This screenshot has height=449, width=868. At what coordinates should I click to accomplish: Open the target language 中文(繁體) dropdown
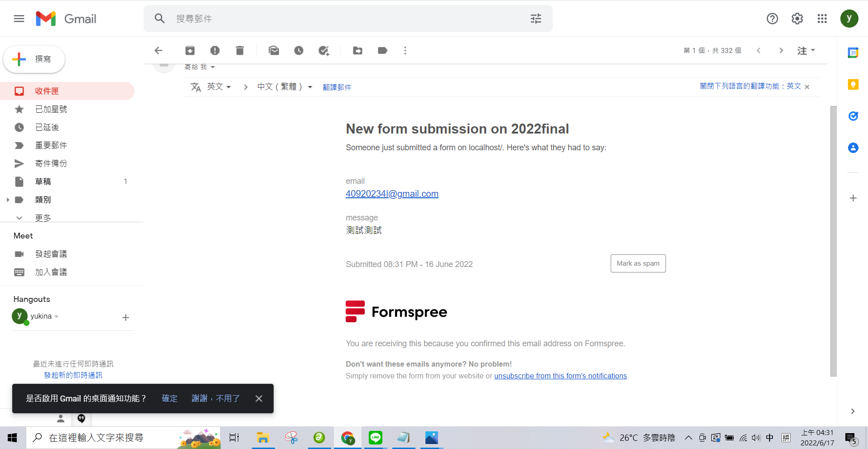pyautogui.click(x=285, y=87)
